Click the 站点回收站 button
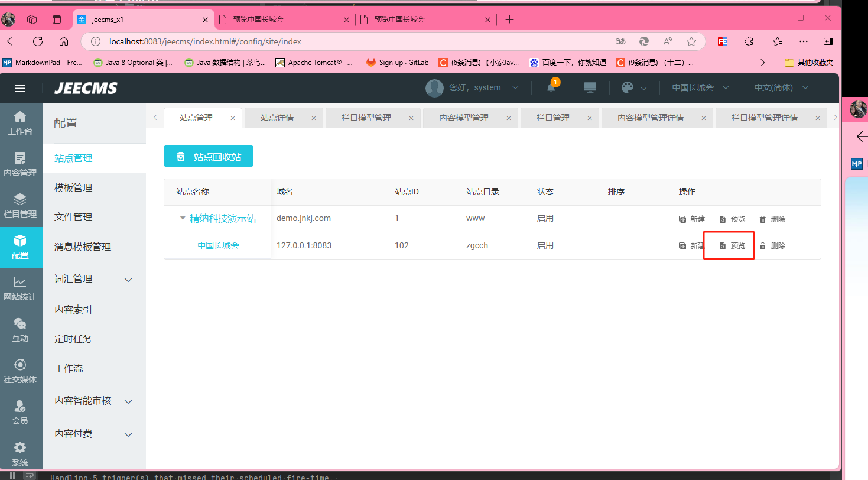This screenshot has height=480, width=868. click(209, 157)
